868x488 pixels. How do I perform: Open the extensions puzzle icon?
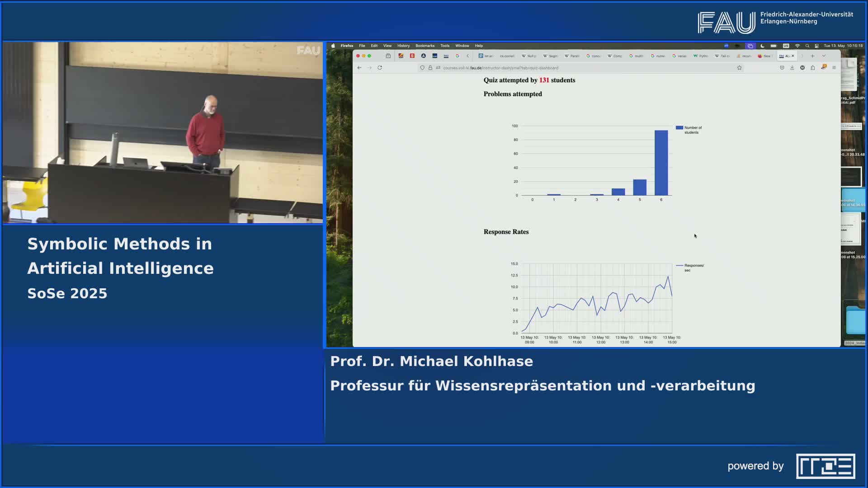pyautogui.click(x=813, y=68)
